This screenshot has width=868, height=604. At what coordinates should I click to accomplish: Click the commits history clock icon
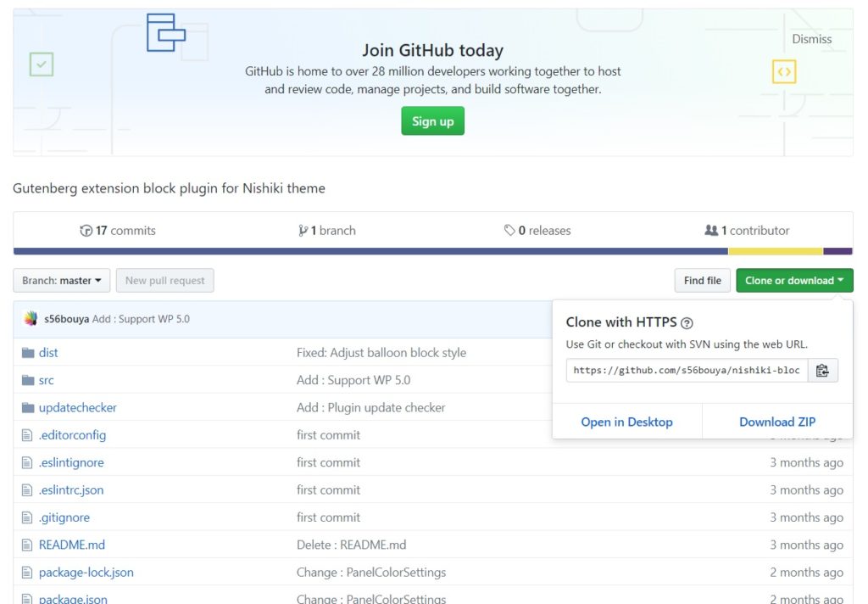(x=86, y=231)
